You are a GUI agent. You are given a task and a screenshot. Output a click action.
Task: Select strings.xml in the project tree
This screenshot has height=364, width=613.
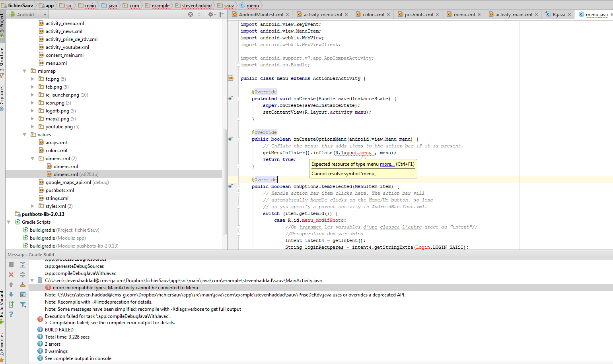tap(57, 198)
